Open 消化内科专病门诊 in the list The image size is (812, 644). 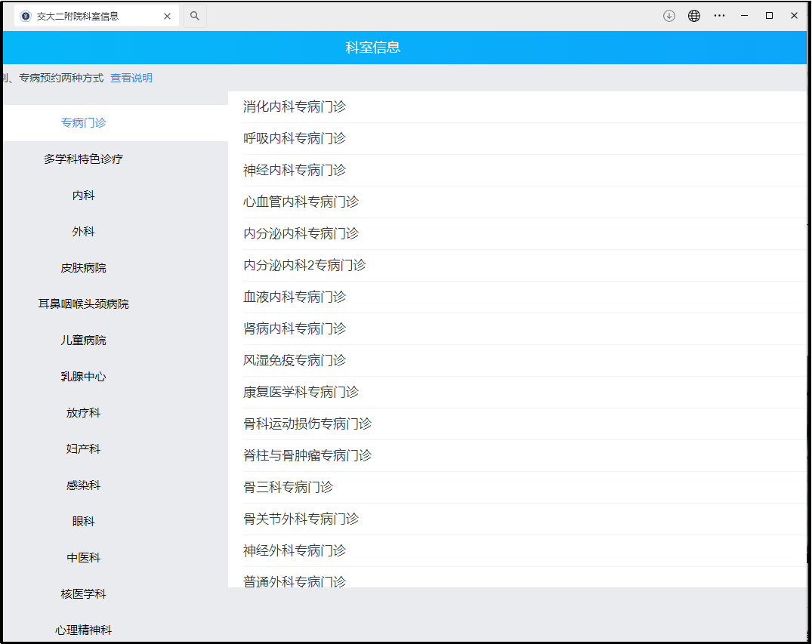click(295, 107)
